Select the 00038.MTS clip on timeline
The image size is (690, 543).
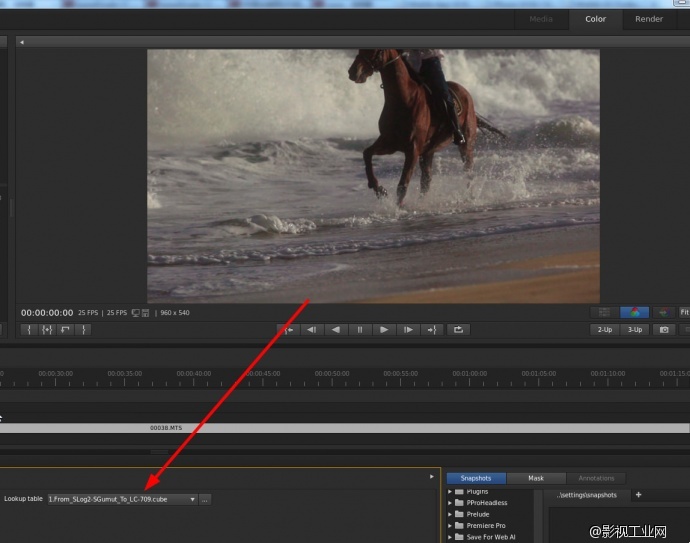(x=345, y=428)
